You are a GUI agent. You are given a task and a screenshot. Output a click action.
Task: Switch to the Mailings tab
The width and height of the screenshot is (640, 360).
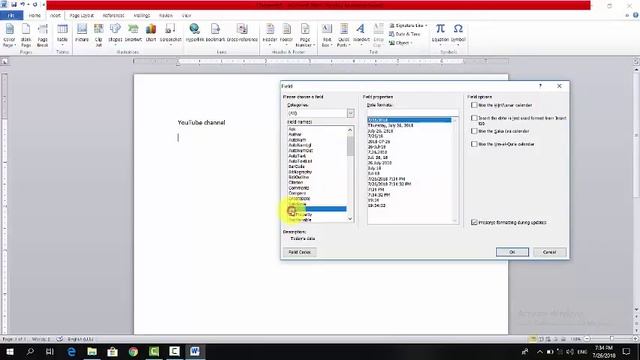[x=142, y=15]
